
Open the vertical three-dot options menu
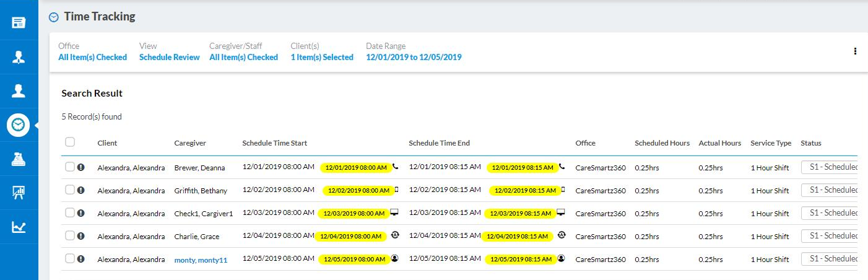(855, 51)
